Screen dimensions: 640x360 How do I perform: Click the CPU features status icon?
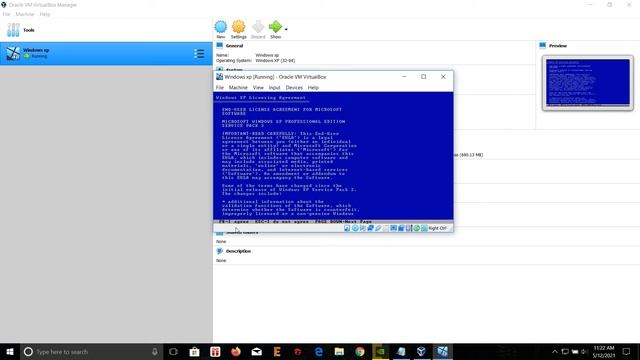pyautogui.click(x=409, y=228)
